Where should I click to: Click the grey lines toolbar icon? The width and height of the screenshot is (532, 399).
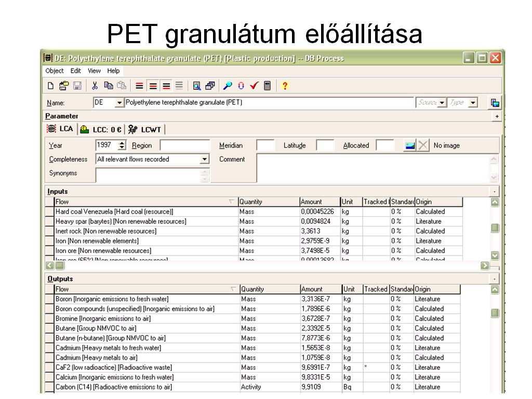click(x=179, y=86)
